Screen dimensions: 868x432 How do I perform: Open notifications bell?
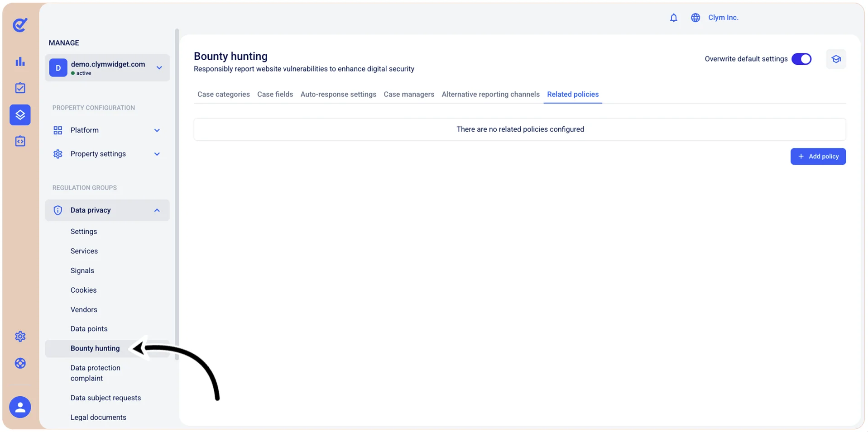(674, 18)
